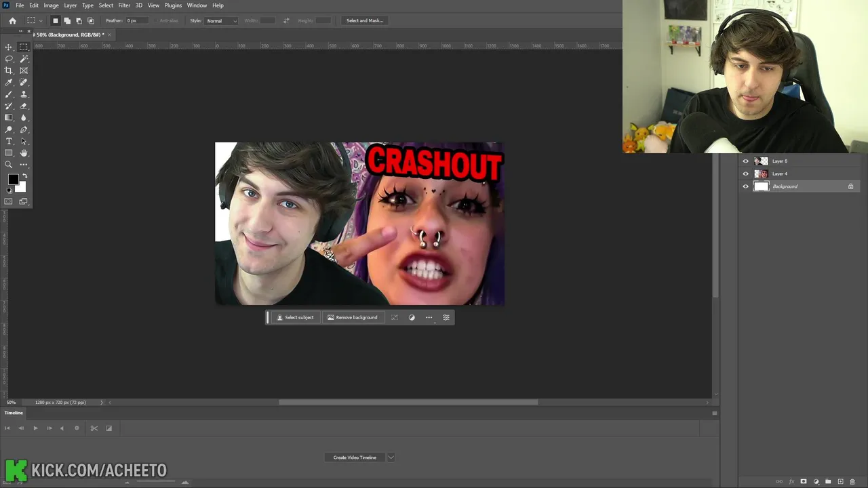This screenshot has height=488, width=868.
Task: Select the Dodge tool
Action: (9, 129)
